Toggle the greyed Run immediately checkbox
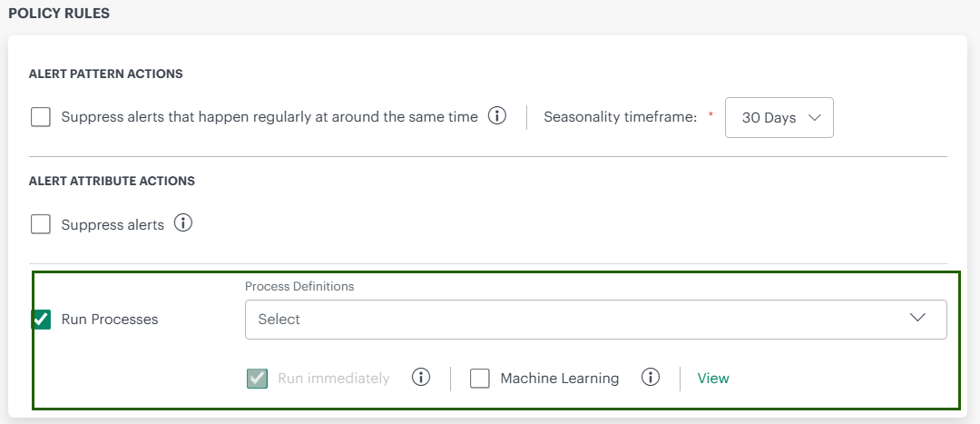The width and height of the screenshot is (980, 424). pyautogui.click(x=258, y=379)
